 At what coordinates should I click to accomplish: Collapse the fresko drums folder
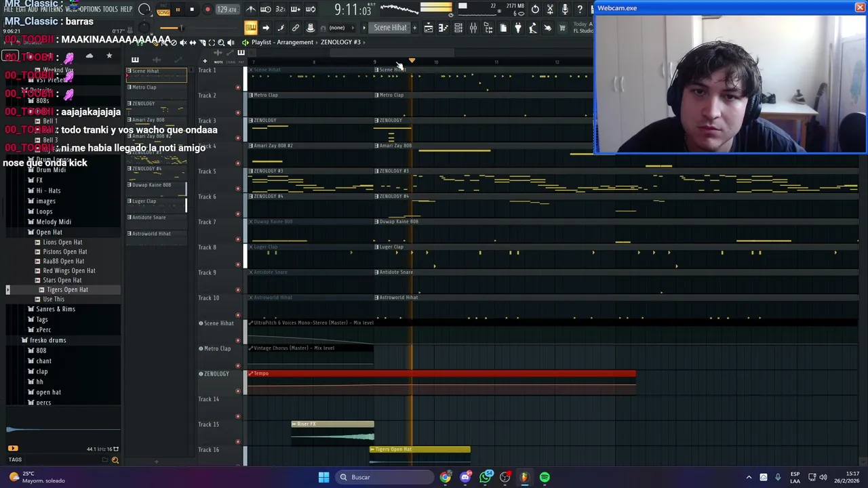(x=47, y=340)
